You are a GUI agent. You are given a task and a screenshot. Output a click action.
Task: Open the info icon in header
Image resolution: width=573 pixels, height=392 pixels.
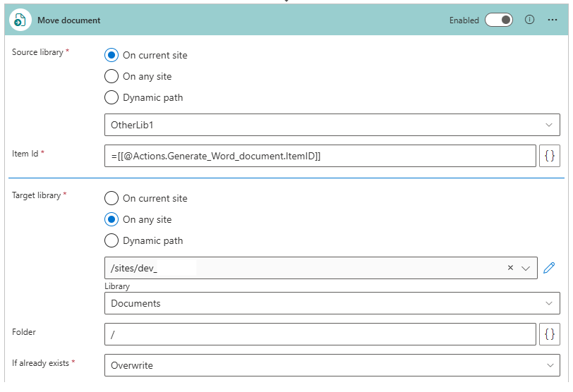529,20
